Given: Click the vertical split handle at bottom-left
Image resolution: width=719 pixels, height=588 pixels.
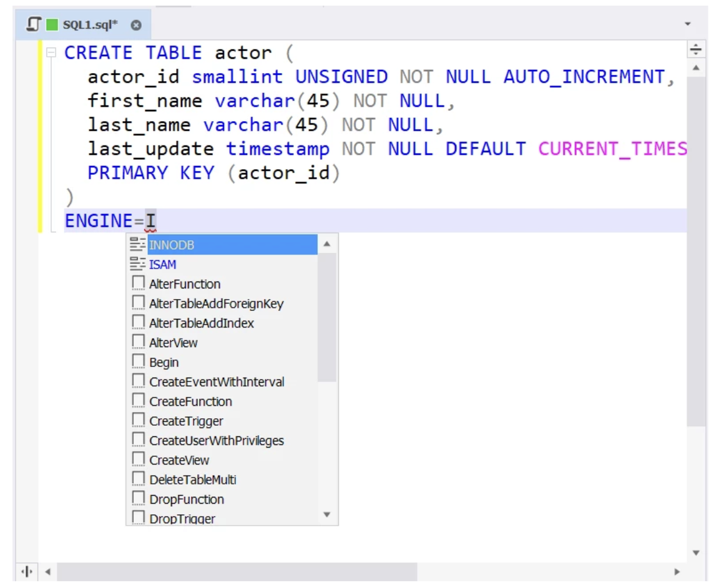Looking at the screenshot, I should pyautogui.click(x=27, y=572).
